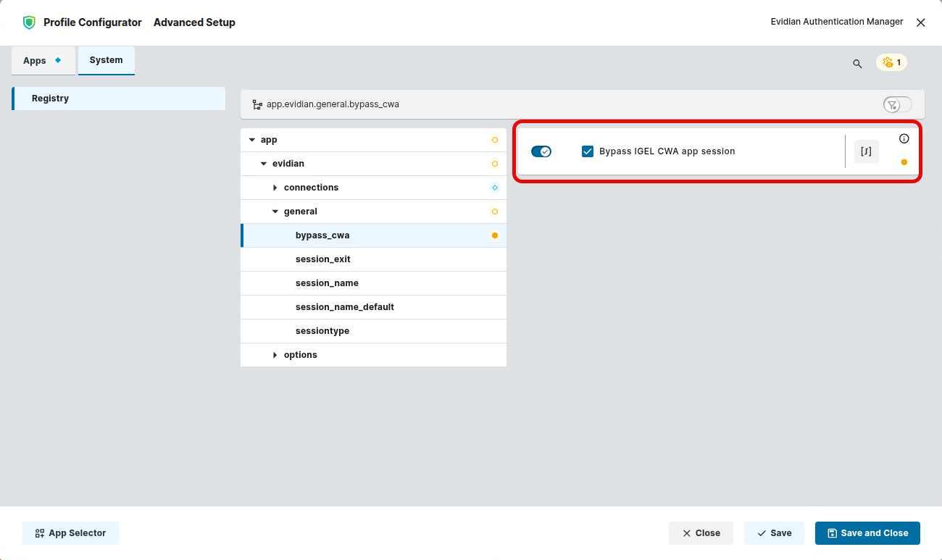Click the Save button
Image resolution: width=942 pixels, height=560 pixels.
(x=774, y=533)
